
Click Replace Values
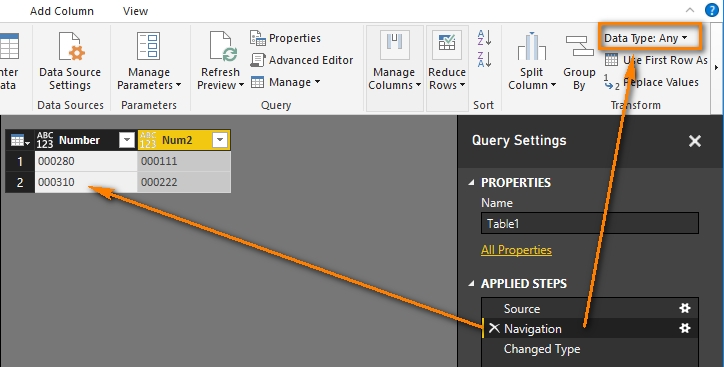click(x=652, y=83)
